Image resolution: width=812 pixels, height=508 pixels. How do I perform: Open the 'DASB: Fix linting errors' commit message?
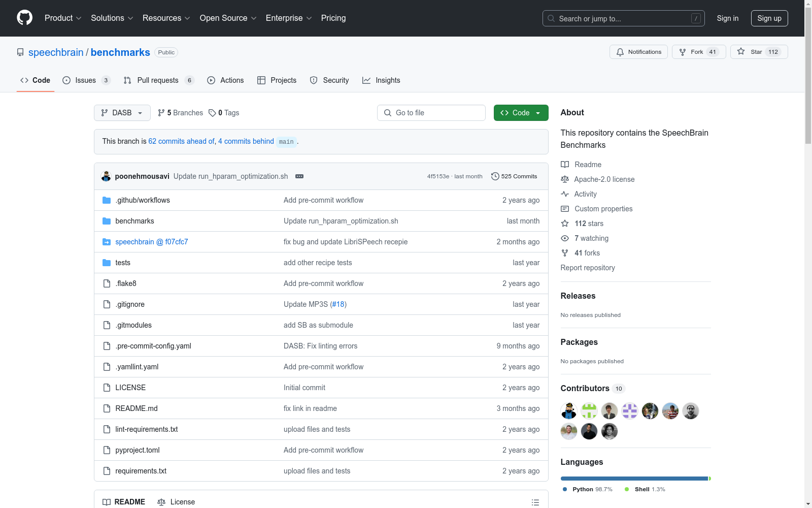pyautogui.click(x=320, y=346)
